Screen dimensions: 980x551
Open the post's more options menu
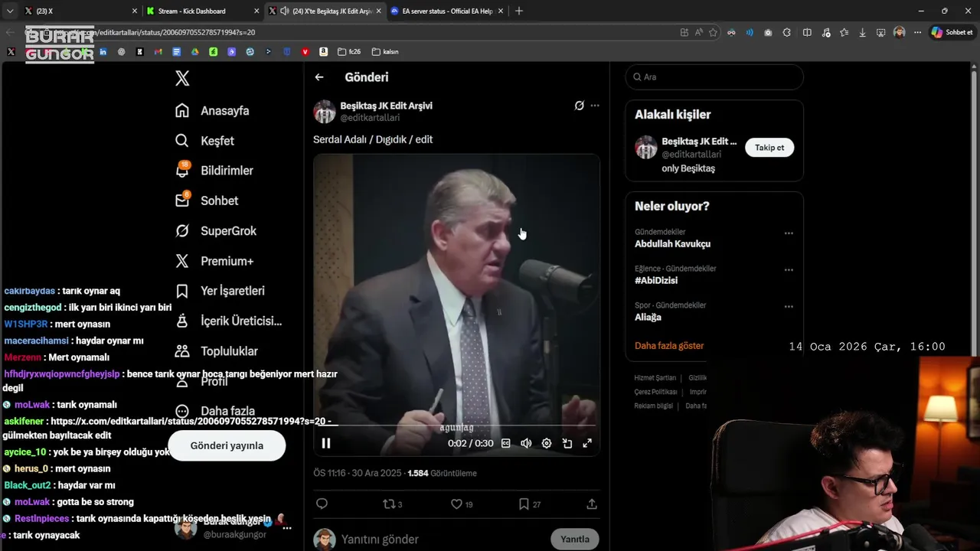[x=595, y=106]
